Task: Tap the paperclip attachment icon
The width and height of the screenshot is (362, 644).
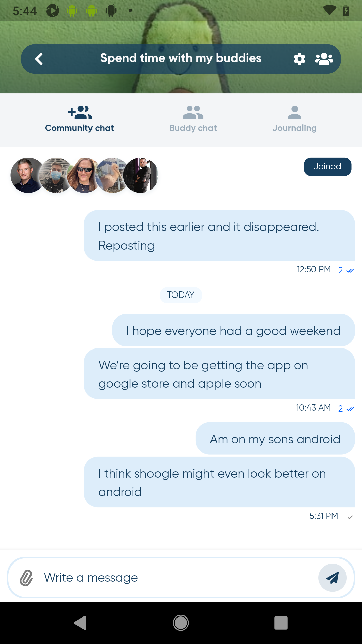Action: click(26, 578)
